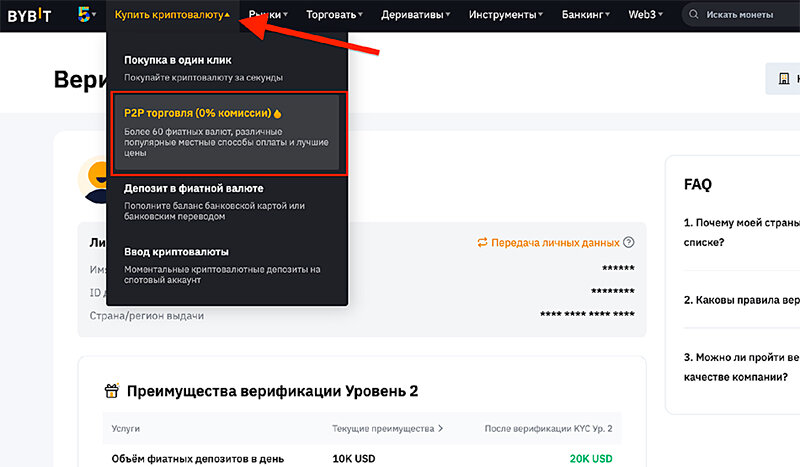Click Объём фиатных депозитов в день row
The width and height of the screenshot is (800, 467).
point(362,458)
